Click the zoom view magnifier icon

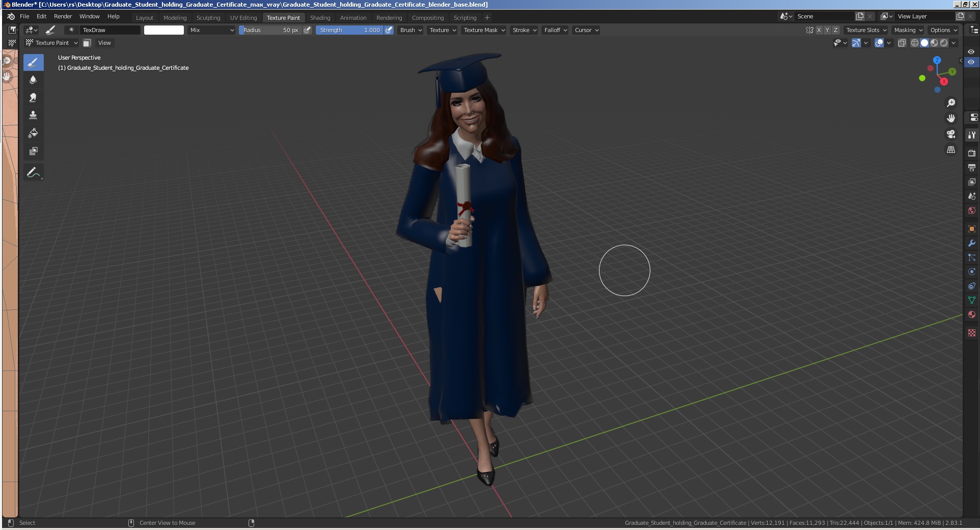pyautogui.click(x=951, y=103)
